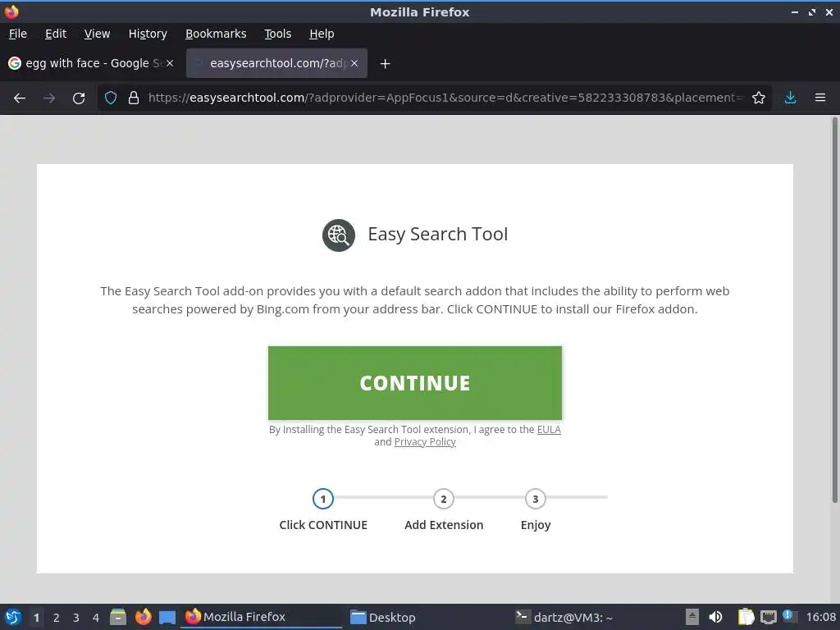Screen dimensions: 840x630
Task: Open the system start menu icon
Action: coord(13,617)
